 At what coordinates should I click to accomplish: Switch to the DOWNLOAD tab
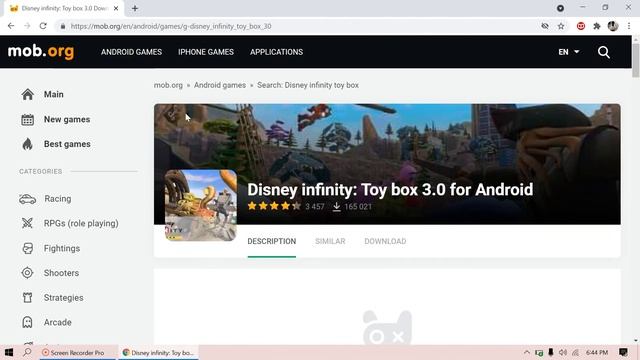pos(385,241)
